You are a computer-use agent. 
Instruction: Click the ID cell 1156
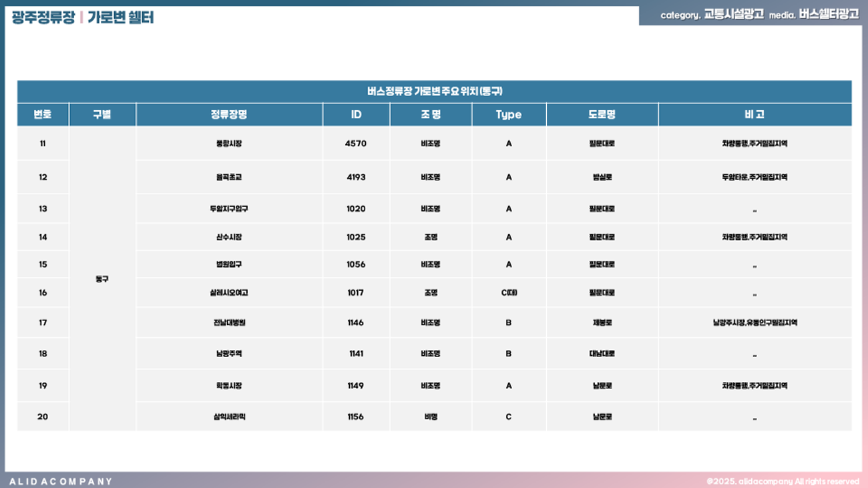[356, 417]
